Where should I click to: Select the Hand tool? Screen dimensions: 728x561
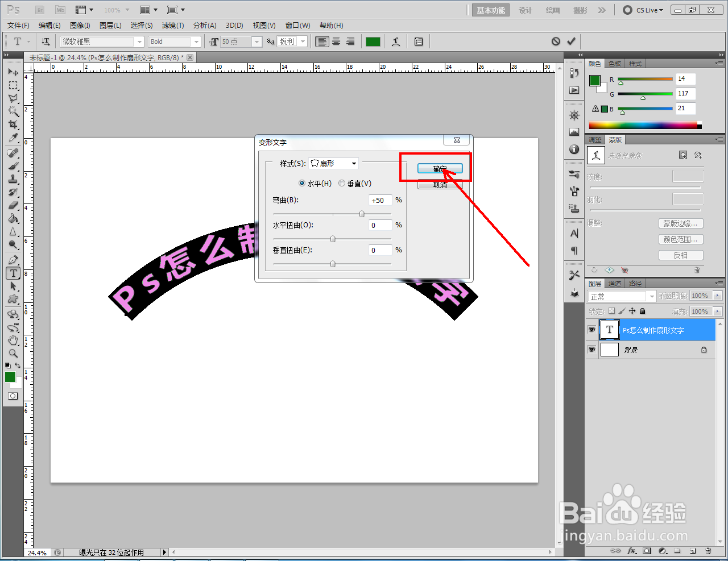click(x=13, y=340)
